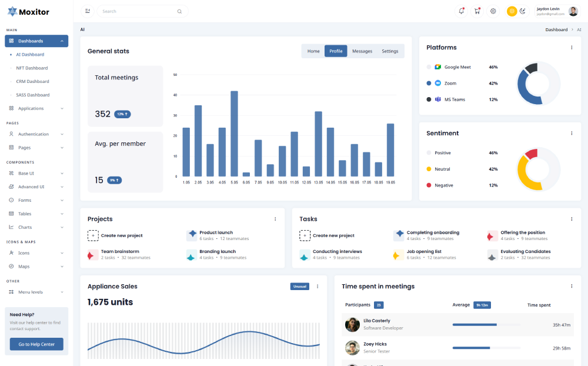
Task: Click the Go to Help Center button
Action: tap(36, 344)
